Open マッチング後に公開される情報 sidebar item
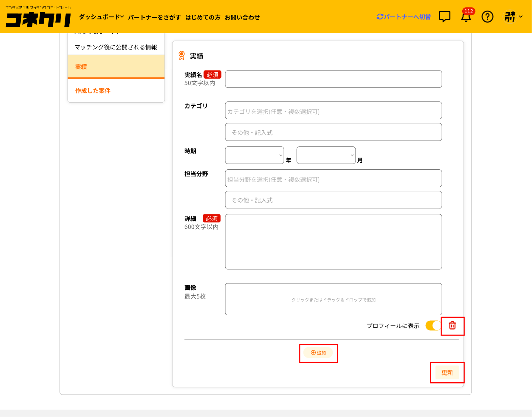This screenshot has width=532, height=417. tap(116, 47)
